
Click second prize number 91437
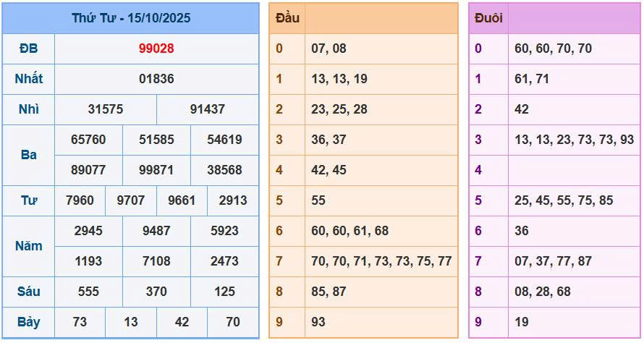tap(207, 109)
